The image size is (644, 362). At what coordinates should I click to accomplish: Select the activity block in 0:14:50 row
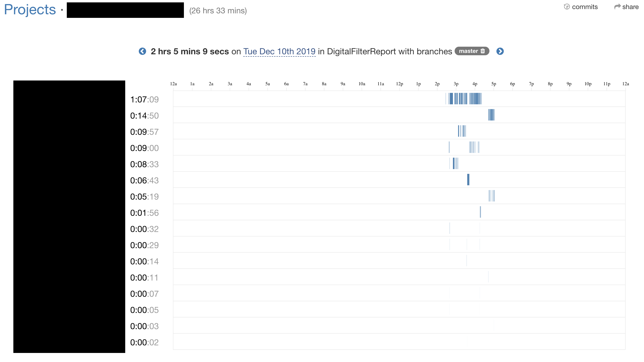(491, 115)
